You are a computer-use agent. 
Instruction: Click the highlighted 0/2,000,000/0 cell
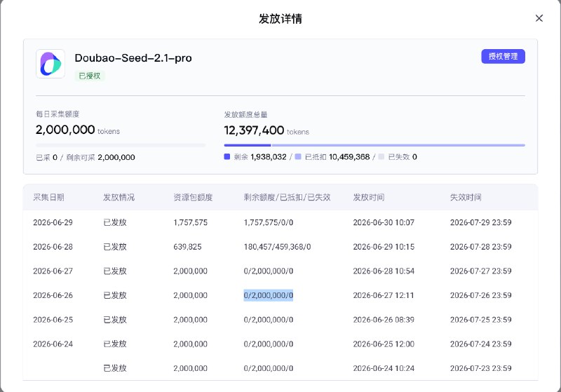(x=269, y=295)
